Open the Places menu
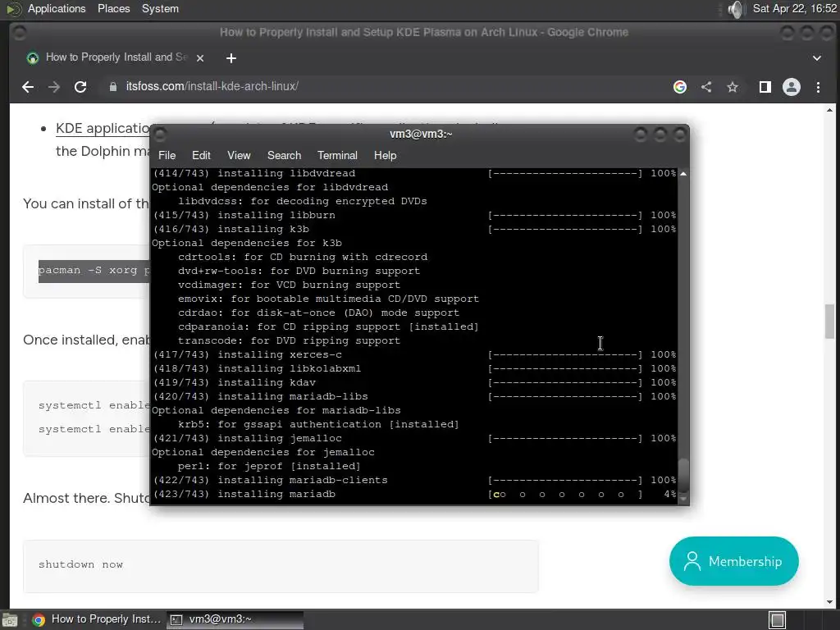The height and width of the screenshot is (630, 840). pyautogui.click(x=113, y=8)
